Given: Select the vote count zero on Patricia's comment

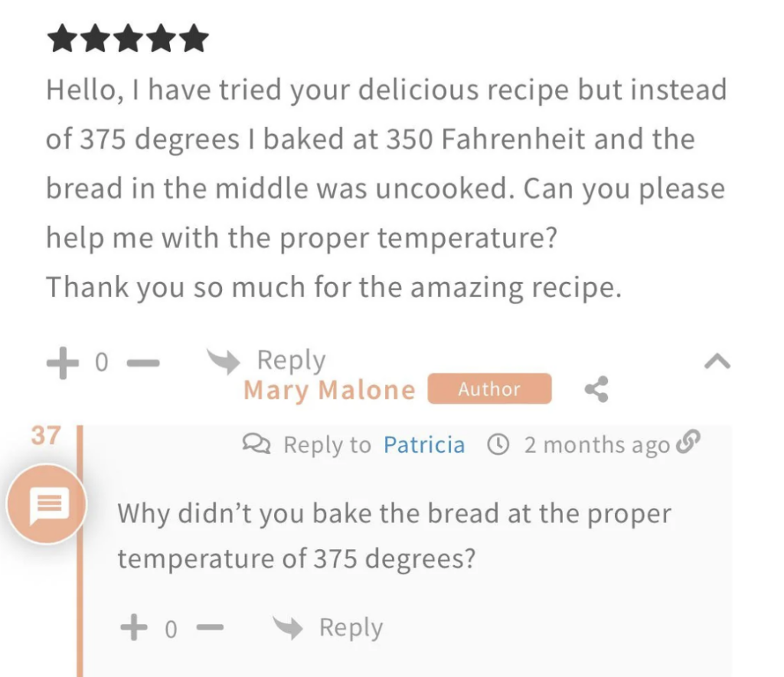Looking at the screenshot, I should (x=102, y=361).
